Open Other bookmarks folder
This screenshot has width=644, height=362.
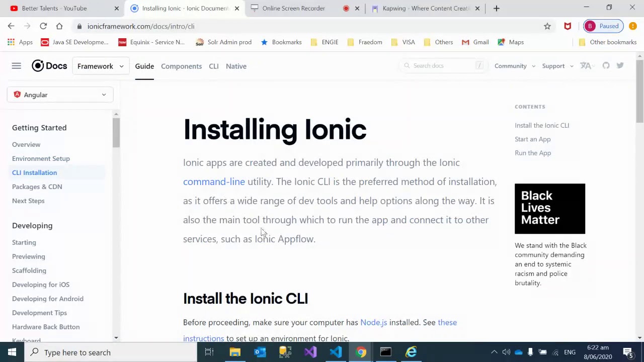607,42
